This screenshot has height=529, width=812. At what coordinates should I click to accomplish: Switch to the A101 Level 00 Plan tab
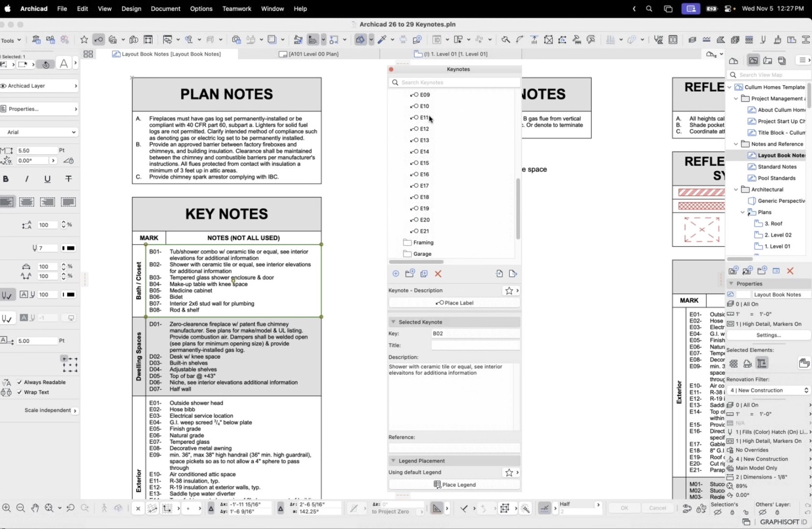click(x=313, y=54)
